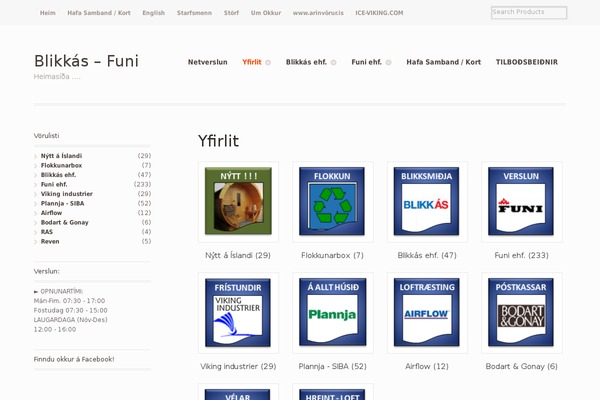This screenshot has height=400, width=600.
Task: Visit the ICE-VIKING.COM link
Action: tap(379, 13)
